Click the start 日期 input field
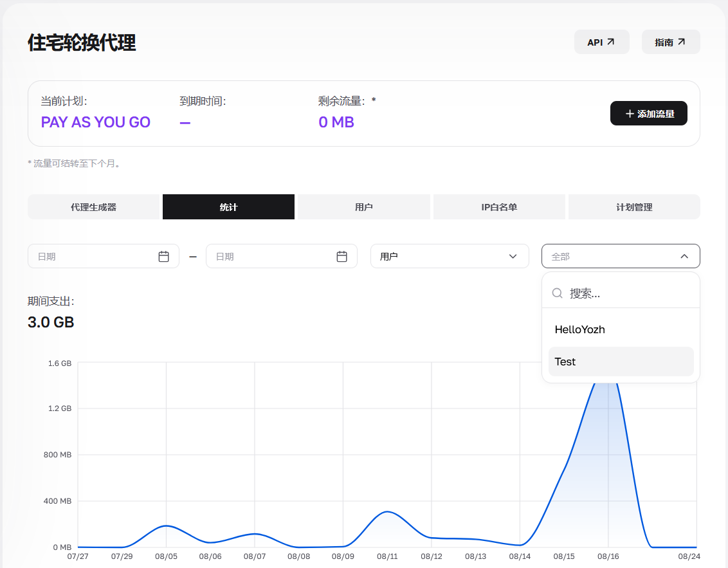This screenshot has width=728, height=568. click(104, 257)
